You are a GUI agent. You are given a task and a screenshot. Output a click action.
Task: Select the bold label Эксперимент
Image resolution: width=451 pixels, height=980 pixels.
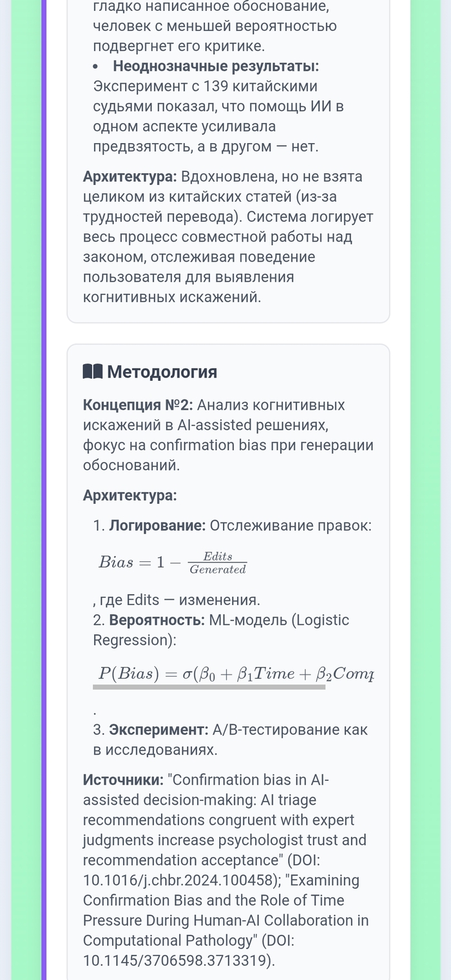(158, 730)
